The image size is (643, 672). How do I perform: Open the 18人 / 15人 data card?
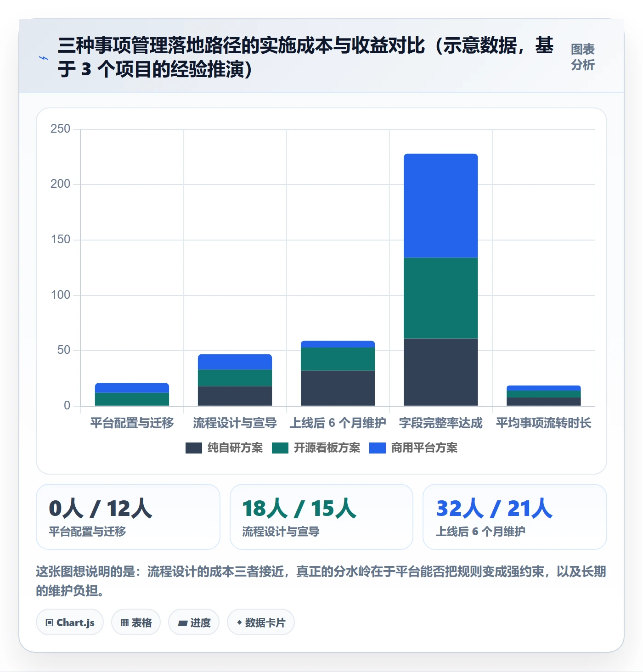tap(321, 517)
